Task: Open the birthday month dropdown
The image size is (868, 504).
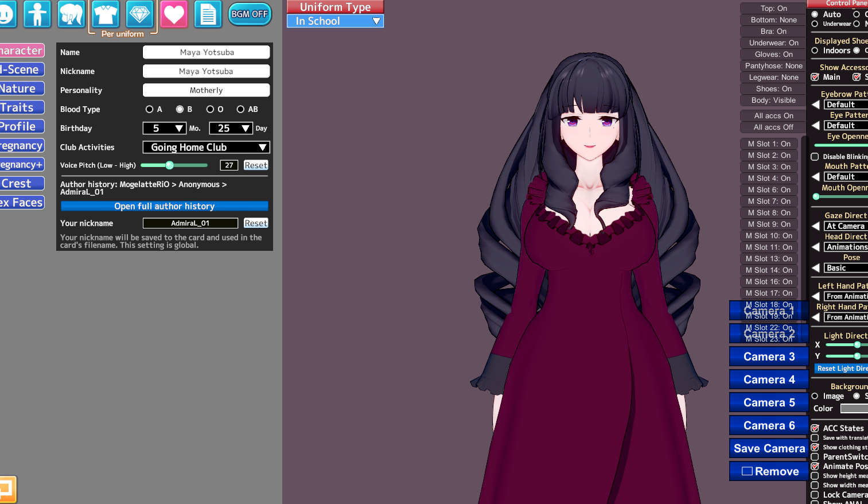Action: click(x=165, y=129)
